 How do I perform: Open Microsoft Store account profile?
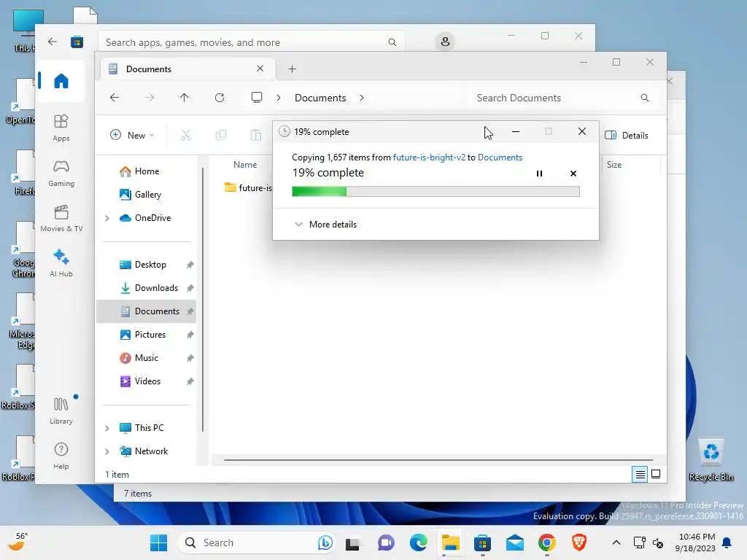tap(445, 42)
